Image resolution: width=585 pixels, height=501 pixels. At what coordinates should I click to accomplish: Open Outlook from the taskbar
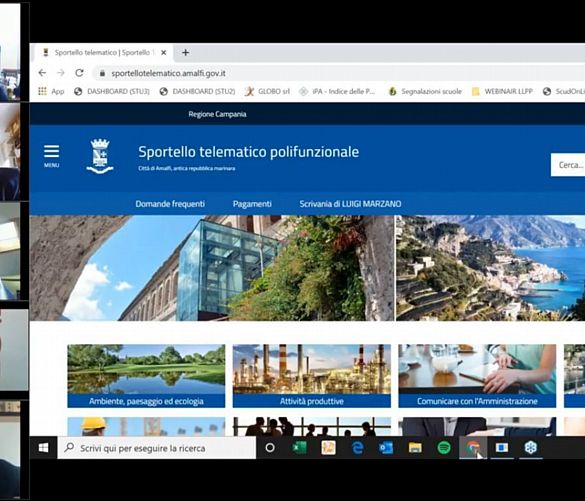click(386, 448)
